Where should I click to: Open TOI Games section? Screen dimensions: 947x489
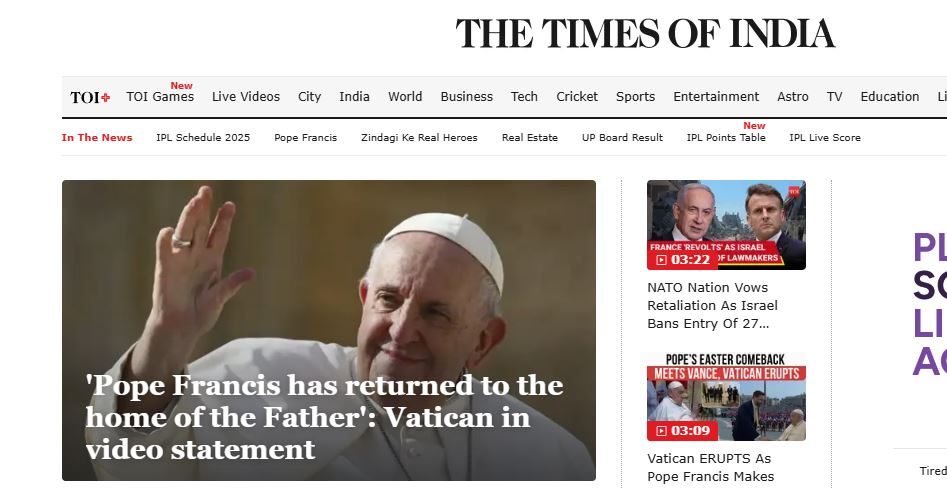point(160,97)
